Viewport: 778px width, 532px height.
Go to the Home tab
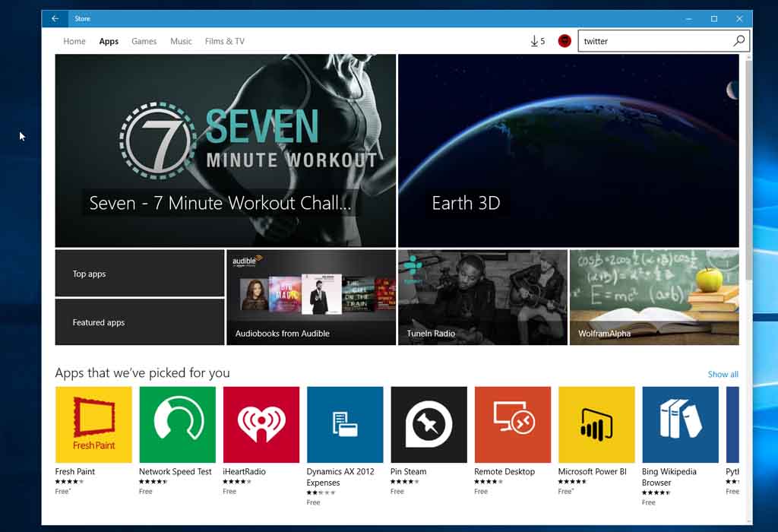[74, 41]
